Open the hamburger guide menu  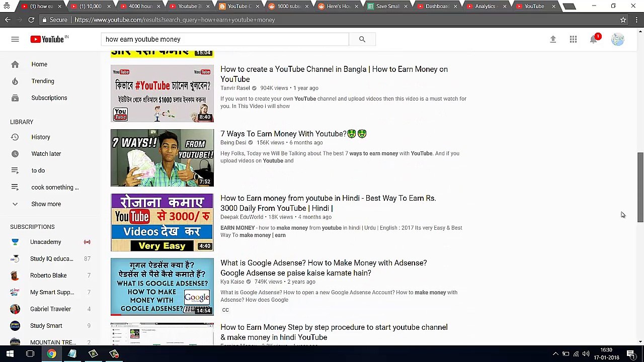[x=15, y=39]
